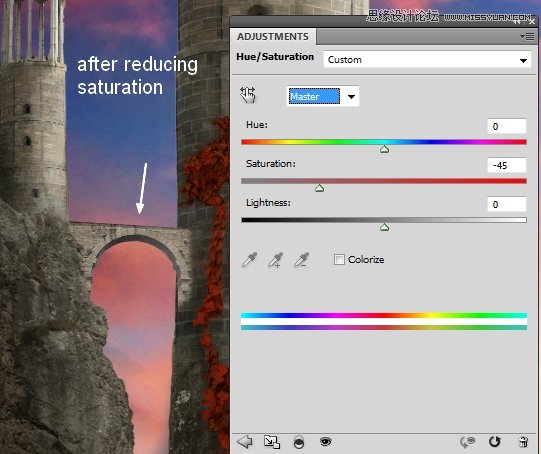
Task: Delete this adjustment layer with trash icon
Action: click(523, 442)
